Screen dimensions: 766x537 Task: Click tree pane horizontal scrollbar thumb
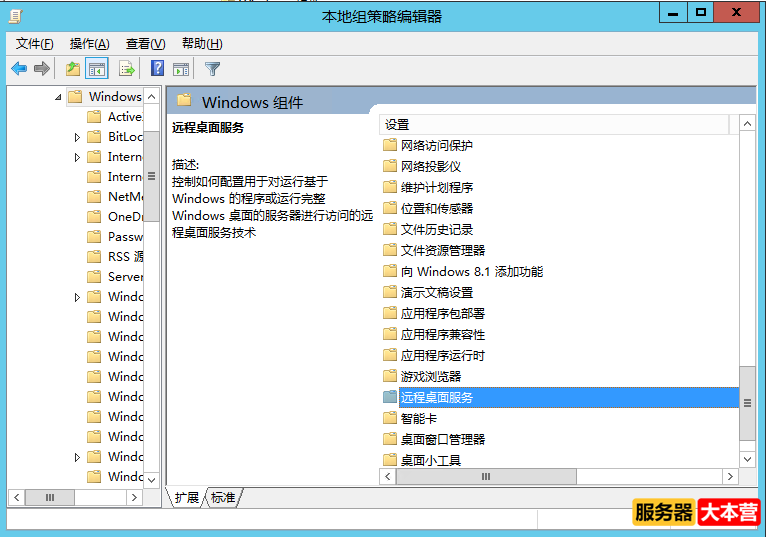click(x=50, y=498)
